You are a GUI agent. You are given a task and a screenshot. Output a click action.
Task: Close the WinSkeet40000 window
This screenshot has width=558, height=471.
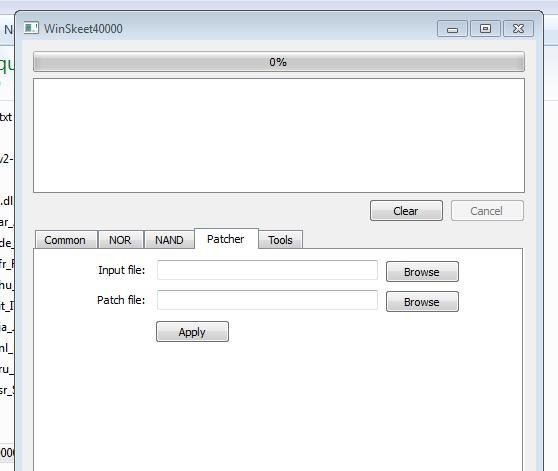pos(518,29)
